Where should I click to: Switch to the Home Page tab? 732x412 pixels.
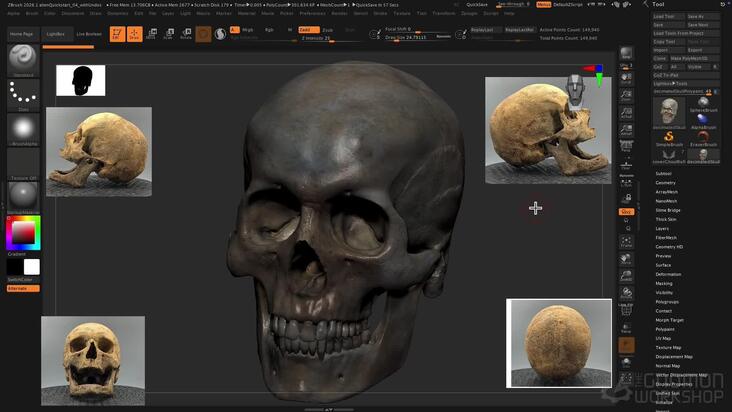click(x=21, y=34)
